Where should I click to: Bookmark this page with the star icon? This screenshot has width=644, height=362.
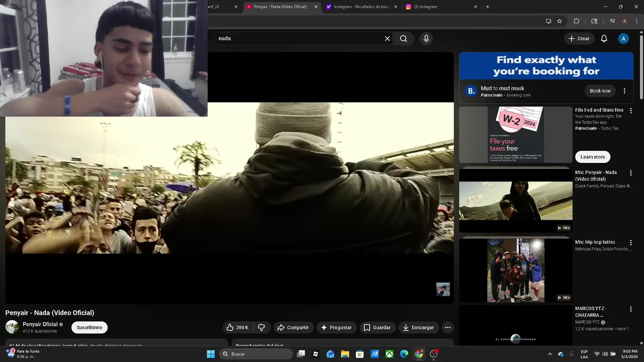(559, 21)
